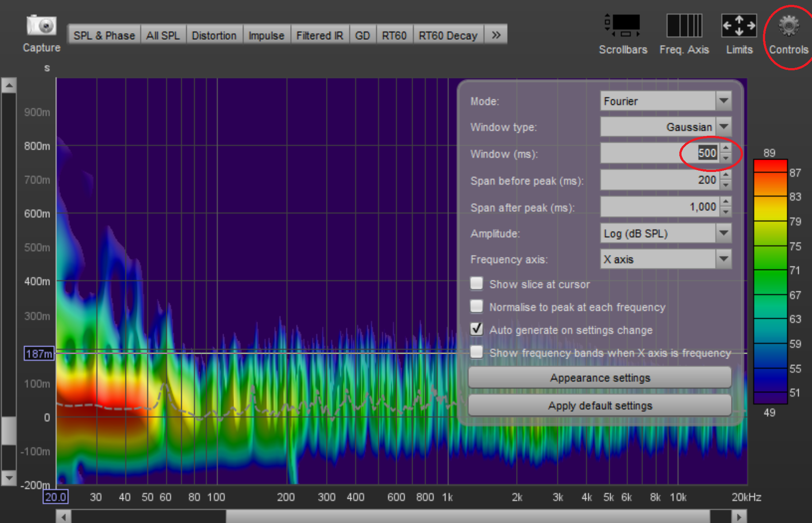The width and height of the screenshot is (812, 523).
Task: Click the Appearance settings button
Action: click(599, 378)
